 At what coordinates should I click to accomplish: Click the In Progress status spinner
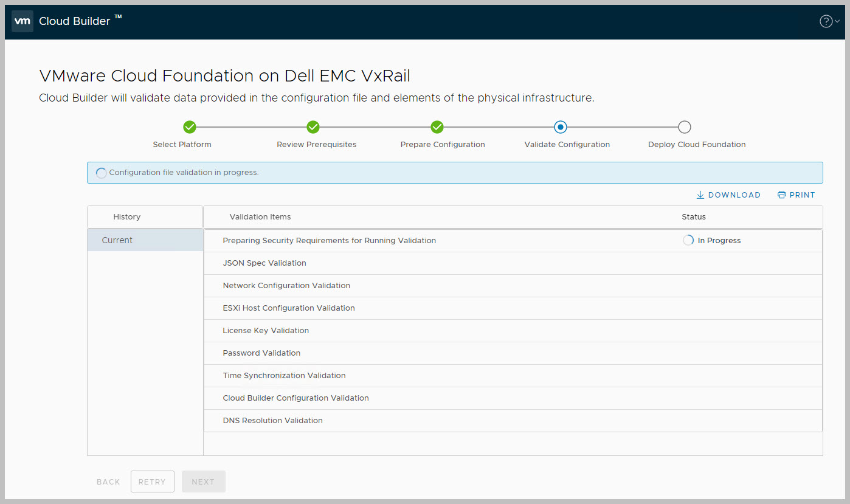688,241
